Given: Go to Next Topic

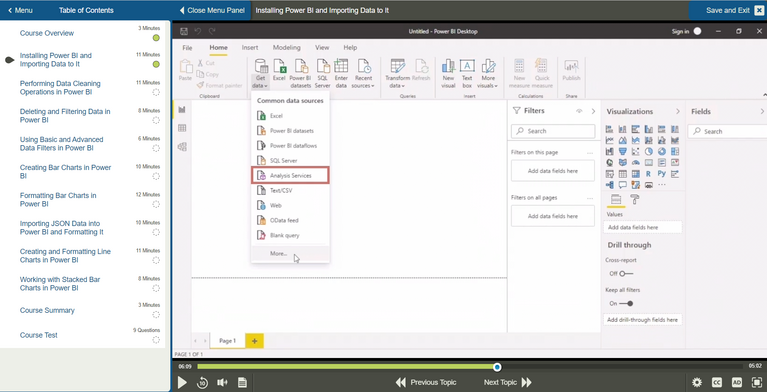Looking at the screenshot, I should tap(508, 382).
